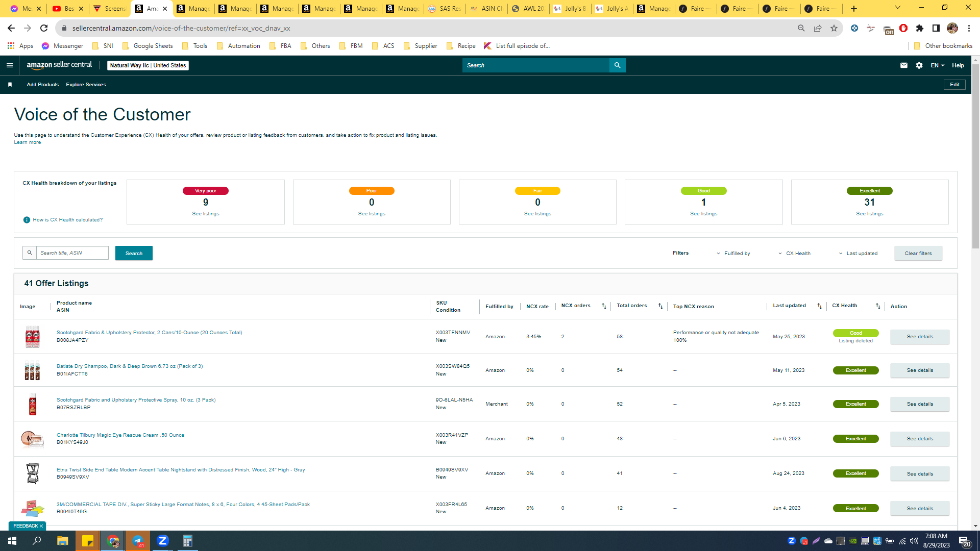This screenshot has height=551, width=980.
Task: Reload the page in Chrome
Action: click(x=44, y=28)
